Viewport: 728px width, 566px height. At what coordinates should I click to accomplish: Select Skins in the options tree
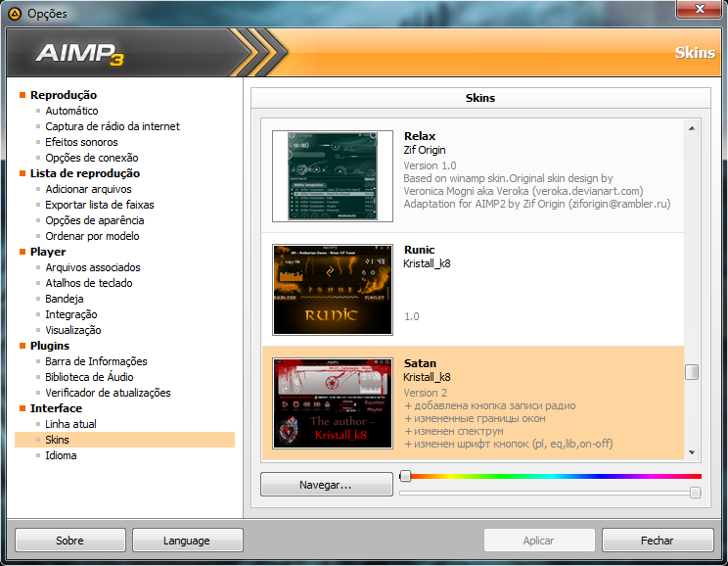click(x=124, y=440)
